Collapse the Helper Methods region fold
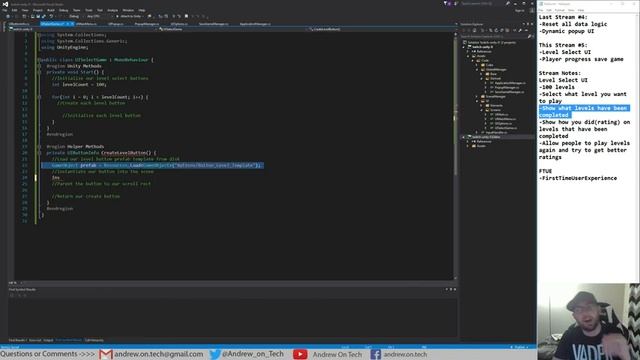640x360 pixels. pyautogui.click(x=39, y=147)
